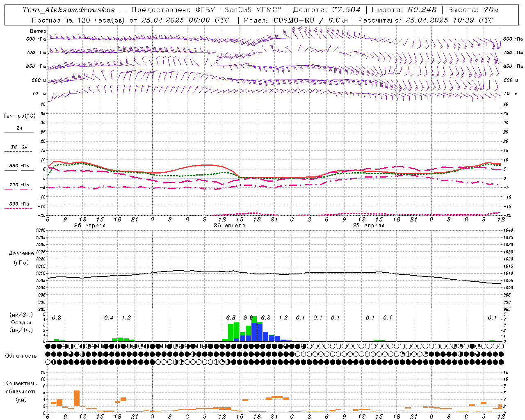Click the Прогноз на 120 часа(ов) text
This screenshot has height=420, width=525.
79,20
